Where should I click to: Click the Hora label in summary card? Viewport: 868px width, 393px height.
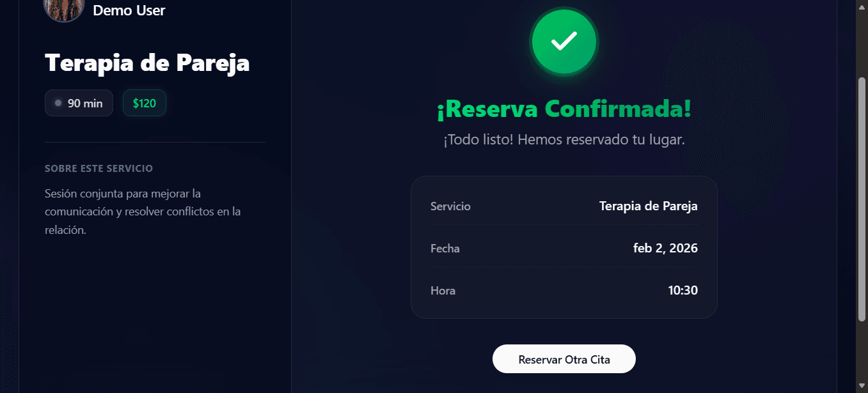(x=443, y=291)
